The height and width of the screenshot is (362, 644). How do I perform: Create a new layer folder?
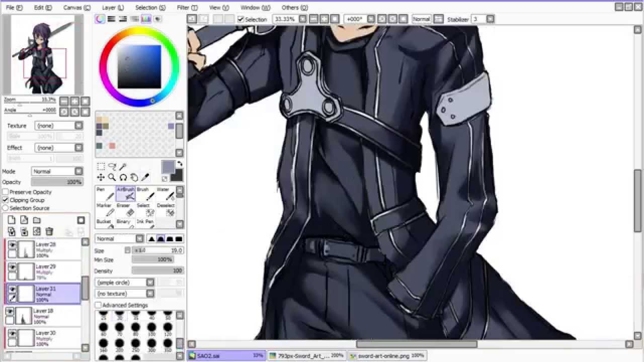37,220
